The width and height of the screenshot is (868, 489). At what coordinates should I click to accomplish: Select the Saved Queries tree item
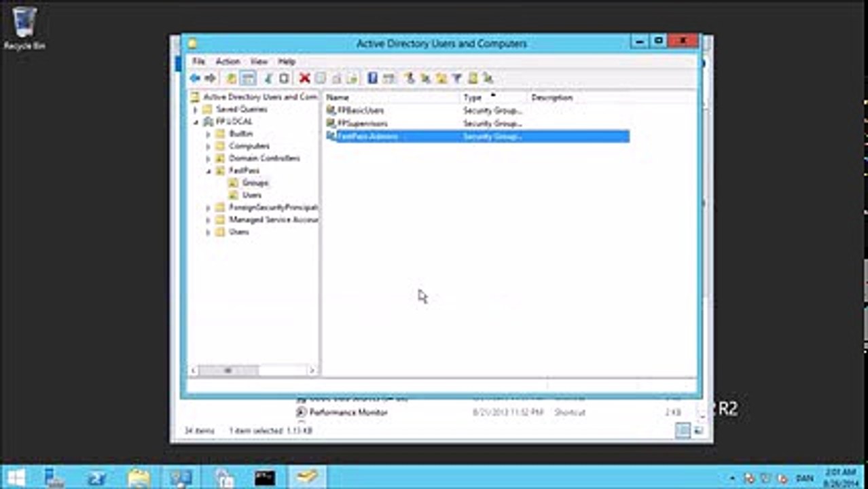pos(241,109)
